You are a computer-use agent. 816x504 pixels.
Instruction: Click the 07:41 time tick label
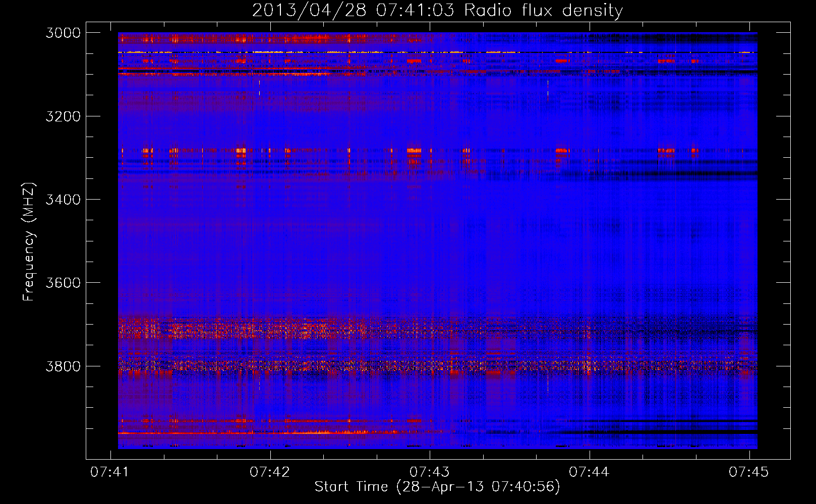(110, 472)
